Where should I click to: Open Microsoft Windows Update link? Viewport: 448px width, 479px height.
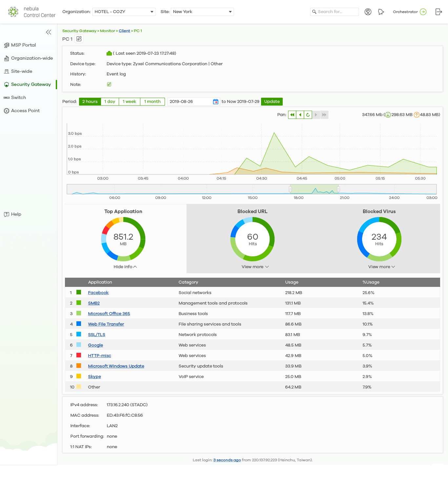pyautogui.click(x=116, y=366)
